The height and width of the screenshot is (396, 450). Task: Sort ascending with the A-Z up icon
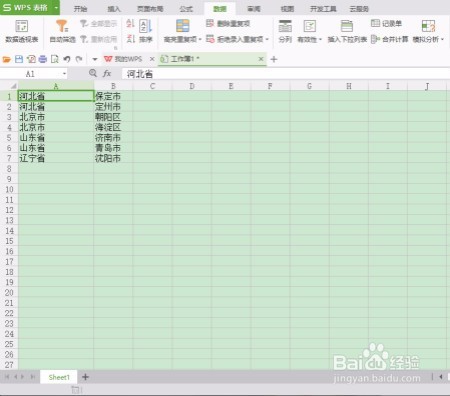(130, 23)
